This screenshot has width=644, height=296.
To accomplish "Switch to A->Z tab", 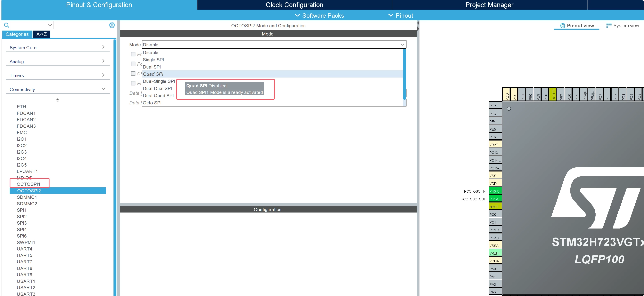I will point(41,34).
